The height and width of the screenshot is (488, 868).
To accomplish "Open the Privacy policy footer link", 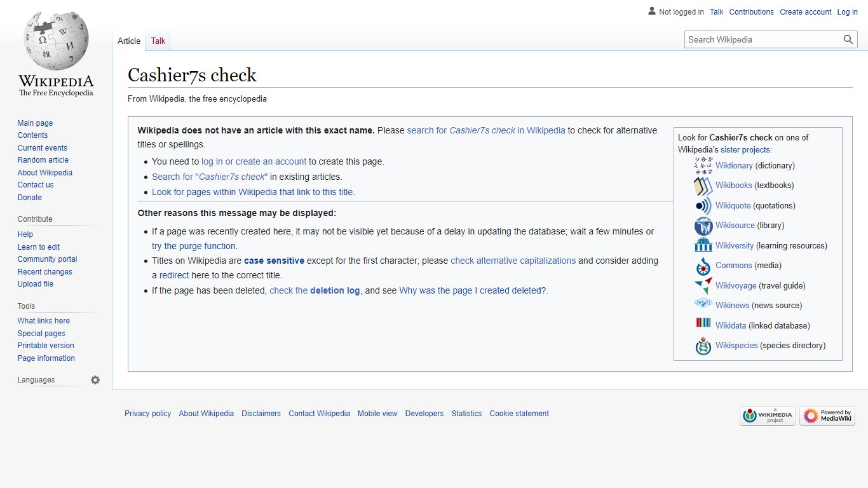I will [x=148, y=414].
